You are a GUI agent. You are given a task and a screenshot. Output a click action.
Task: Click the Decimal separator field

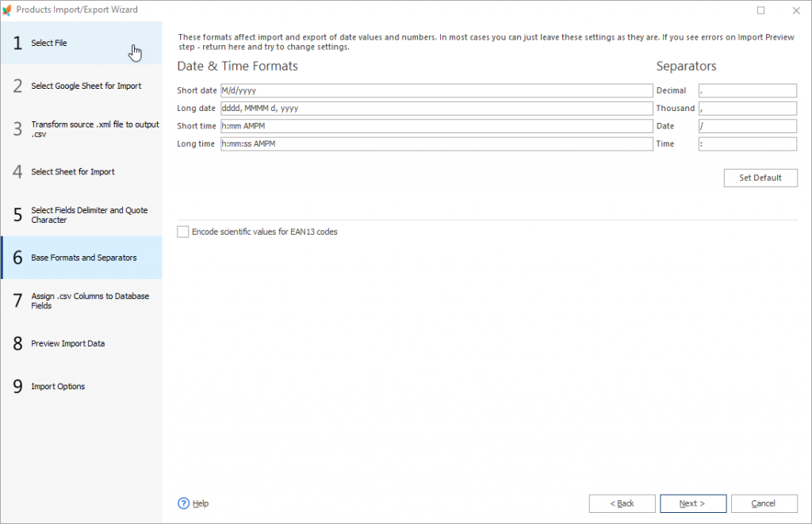click(x=746, y=90)
